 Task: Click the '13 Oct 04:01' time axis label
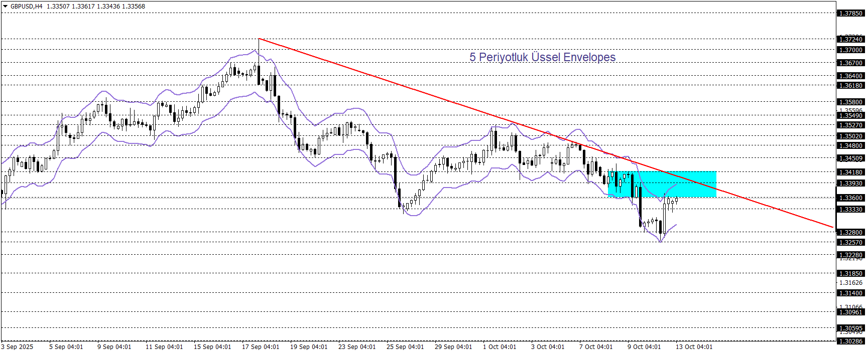[x=693, y=347]
